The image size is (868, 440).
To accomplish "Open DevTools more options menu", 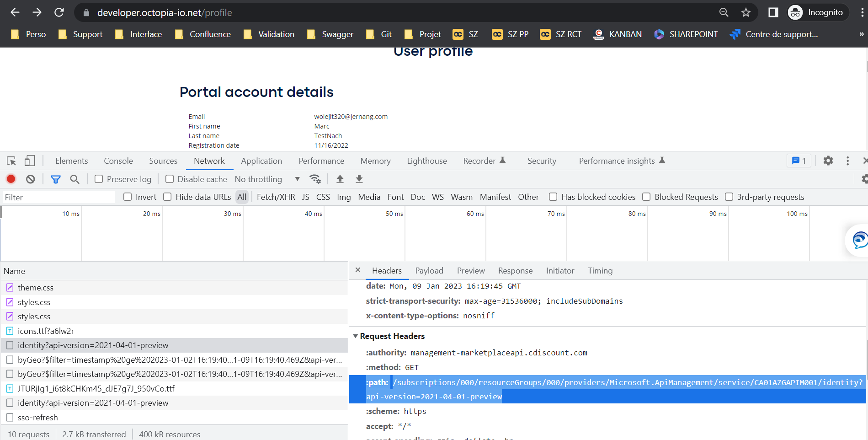I will tap(847, 161).
